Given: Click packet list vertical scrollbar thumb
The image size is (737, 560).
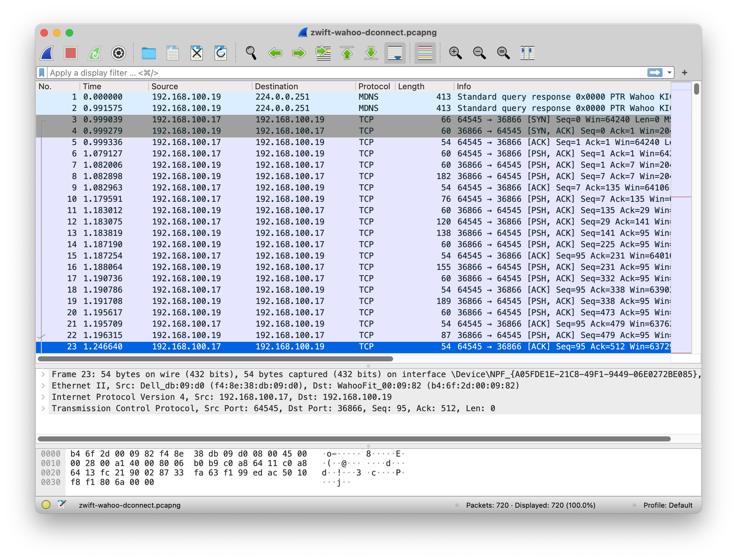Looking at the screenshot, I should click(696, 89).
